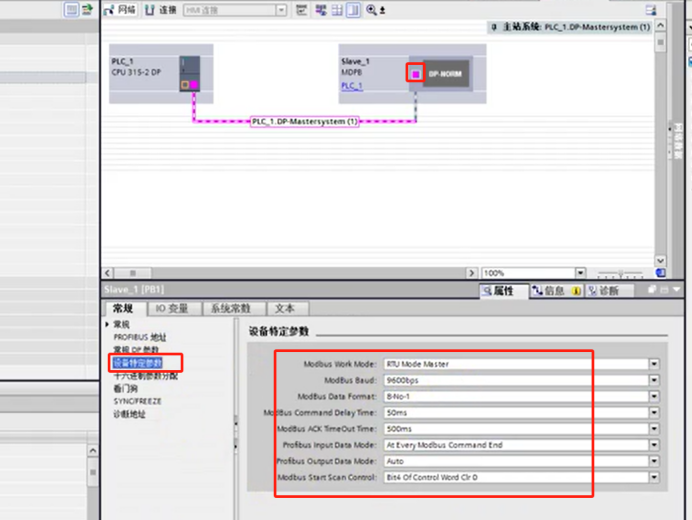Open the PLC_1 link on Slave_1
Viewport: 692px width, 520px height.
click(x=352, y=86)
